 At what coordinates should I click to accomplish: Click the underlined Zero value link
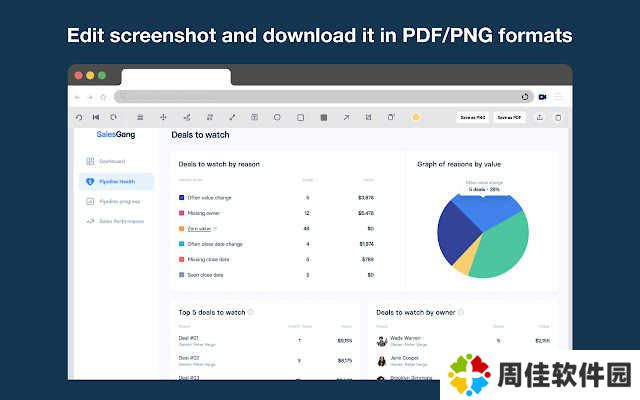point(200,228)
